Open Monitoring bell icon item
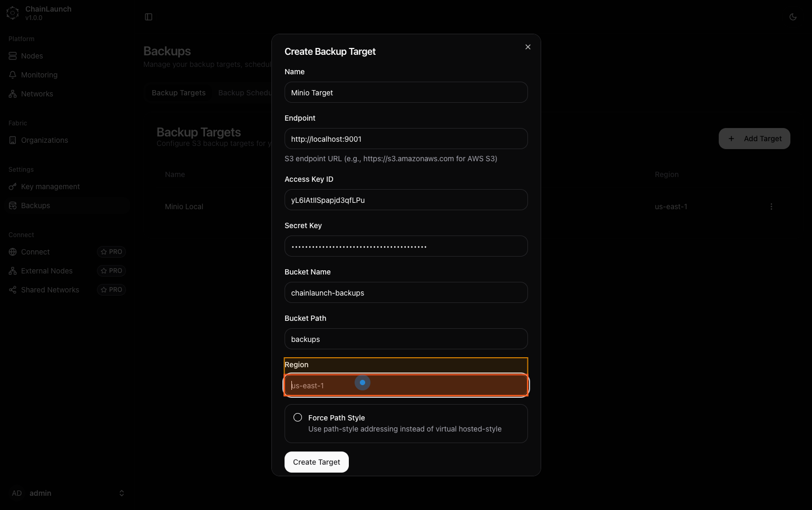 click(39, 75)
